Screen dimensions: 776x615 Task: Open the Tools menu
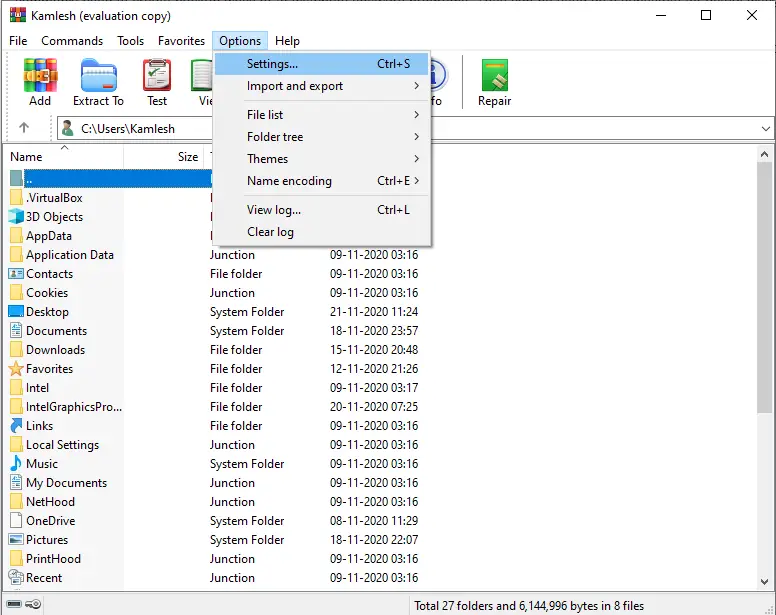130,41
